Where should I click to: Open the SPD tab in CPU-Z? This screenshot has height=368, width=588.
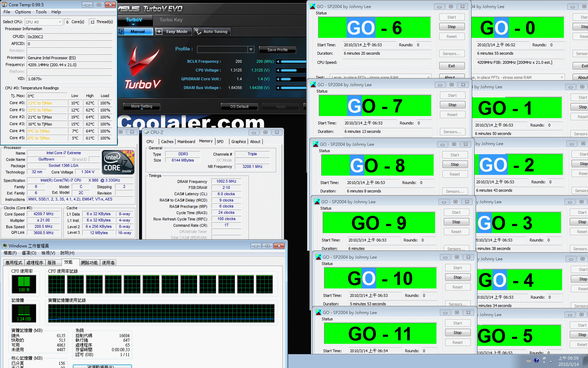tap(220, 142)
